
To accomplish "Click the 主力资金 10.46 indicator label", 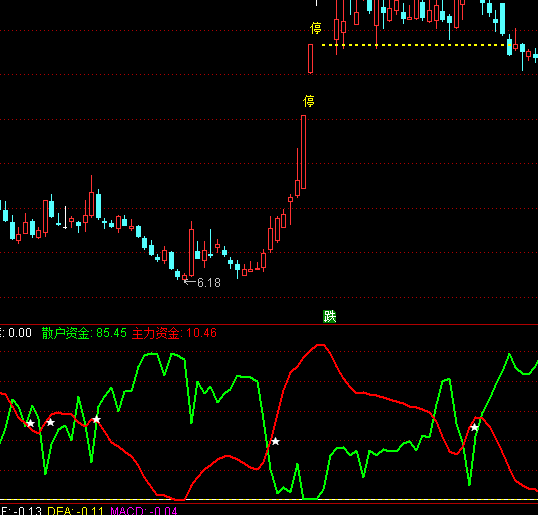I will (x=174, y=333).
